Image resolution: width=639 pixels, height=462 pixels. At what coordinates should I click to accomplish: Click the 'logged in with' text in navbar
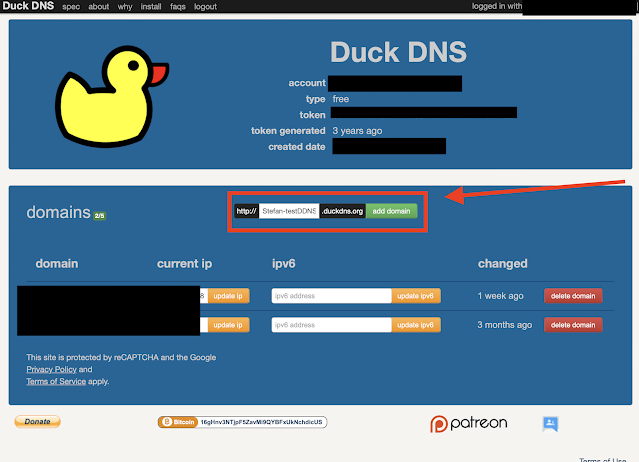pos(497,6)
